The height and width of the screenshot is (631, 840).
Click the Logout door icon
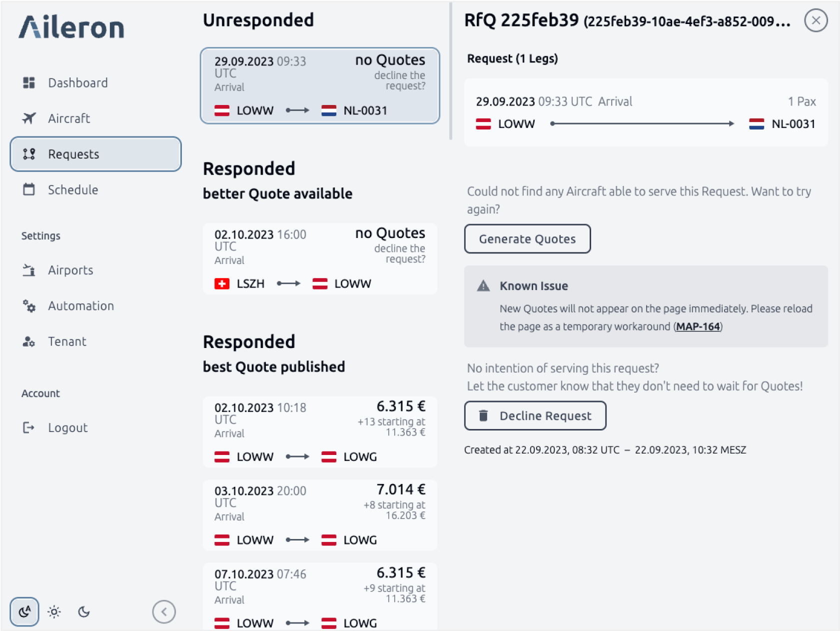tap(29, 427)
